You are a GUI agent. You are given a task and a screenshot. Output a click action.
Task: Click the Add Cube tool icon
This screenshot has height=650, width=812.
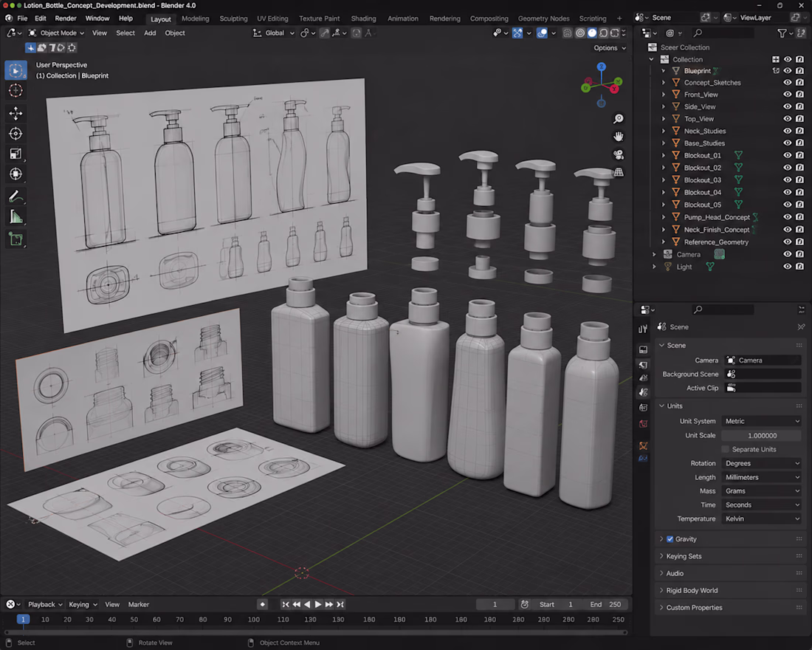point(16,239)
